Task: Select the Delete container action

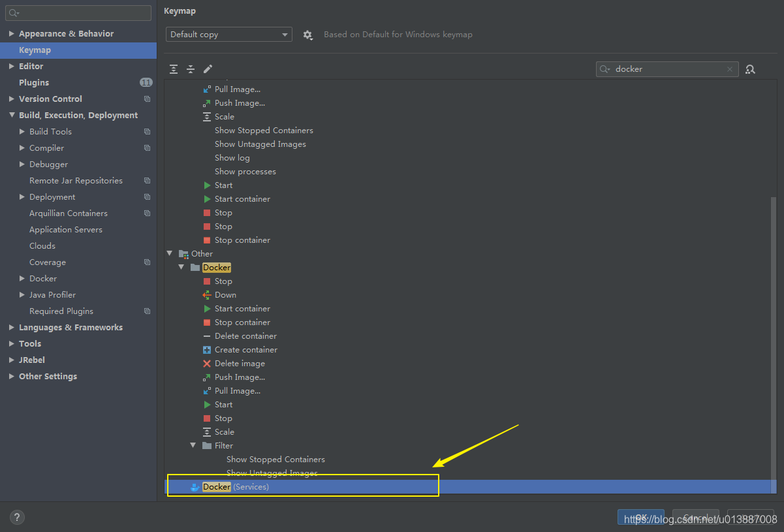Action: (x=245, y=336)
